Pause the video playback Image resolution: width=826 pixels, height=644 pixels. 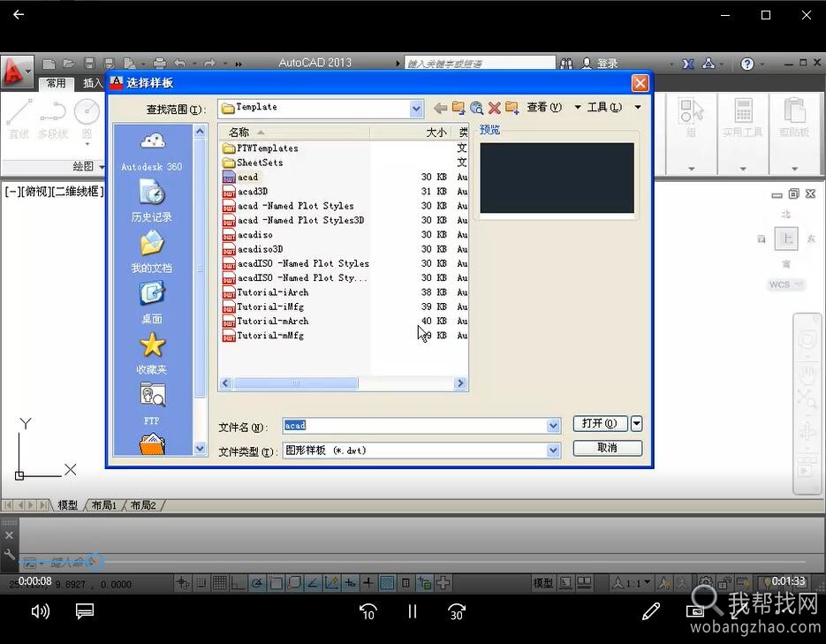tap(413, 611)
